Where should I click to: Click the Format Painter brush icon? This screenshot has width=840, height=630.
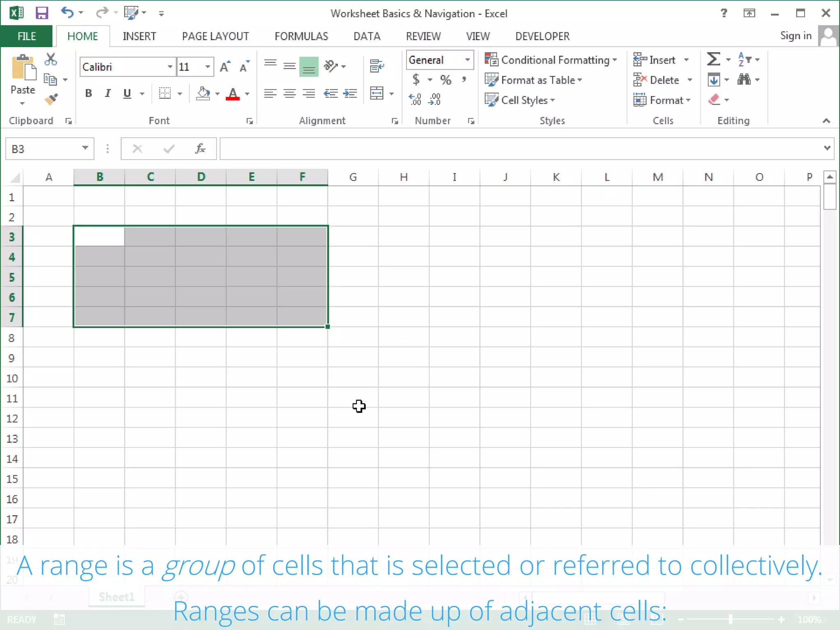click(x=51, y=99)
